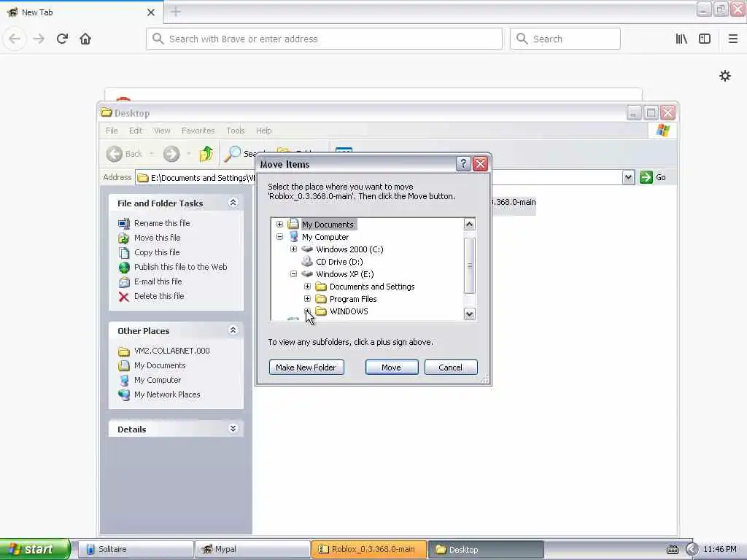Expand Documents and Settings folder node
The image size is (747, 560).
pyautogui.click(x=307, y=286)
